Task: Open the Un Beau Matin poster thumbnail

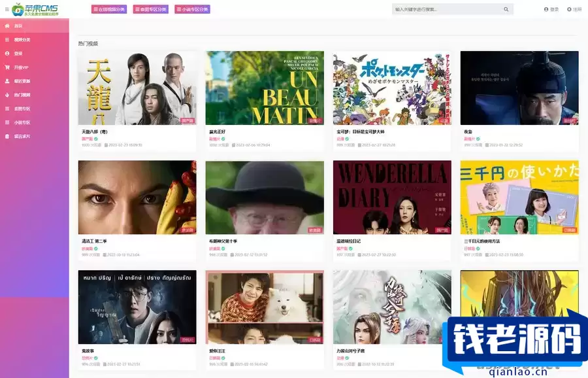Action: [265, 88]
